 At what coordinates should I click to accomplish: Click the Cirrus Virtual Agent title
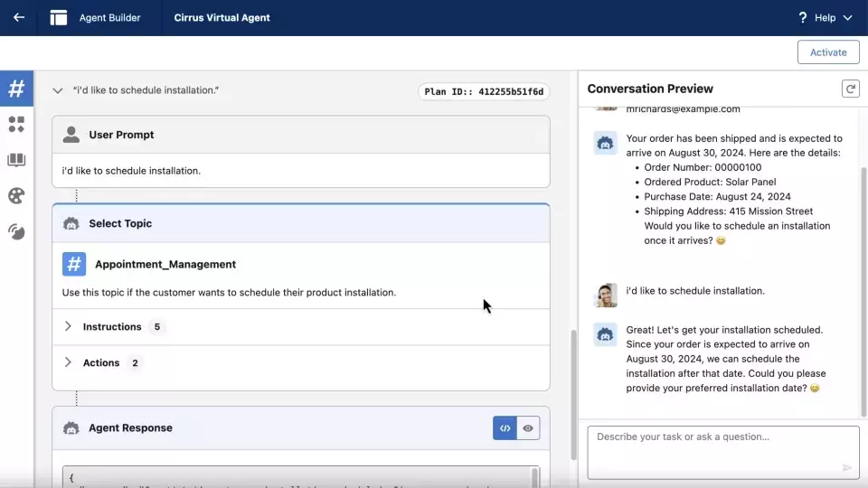point(222,18)
